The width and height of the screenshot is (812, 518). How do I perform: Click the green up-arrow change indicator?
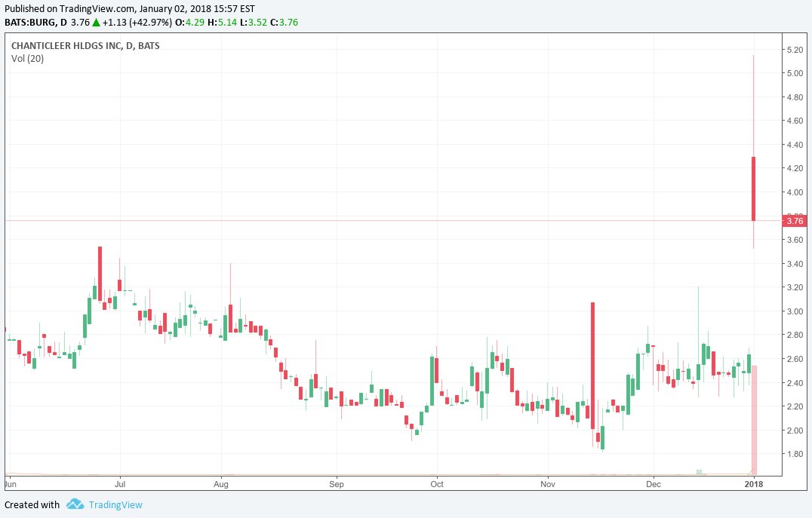(x=96, y=23)
